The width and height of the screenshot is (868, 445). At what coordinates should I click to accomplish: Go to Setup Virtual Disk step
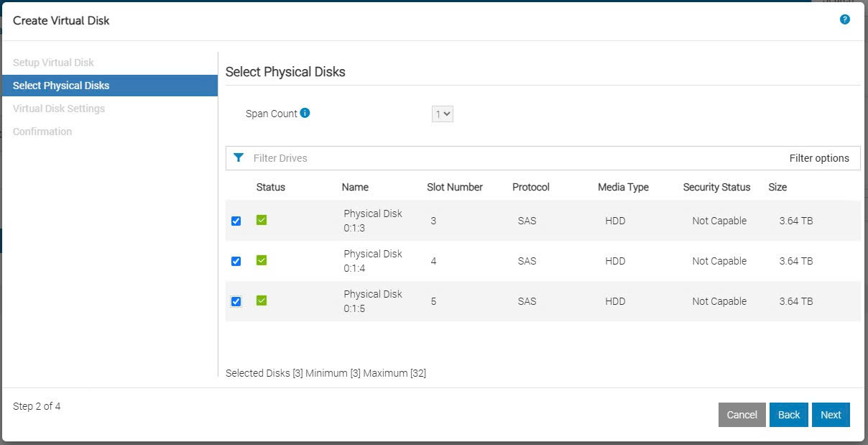pyautogui.click(x=53, y=63)
